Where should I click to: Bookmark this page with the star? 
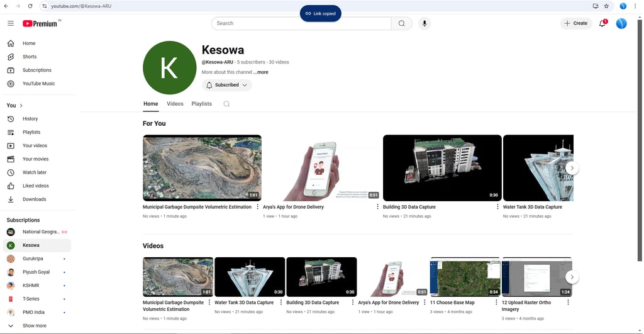pyautogui.click(x=607, y=6)
